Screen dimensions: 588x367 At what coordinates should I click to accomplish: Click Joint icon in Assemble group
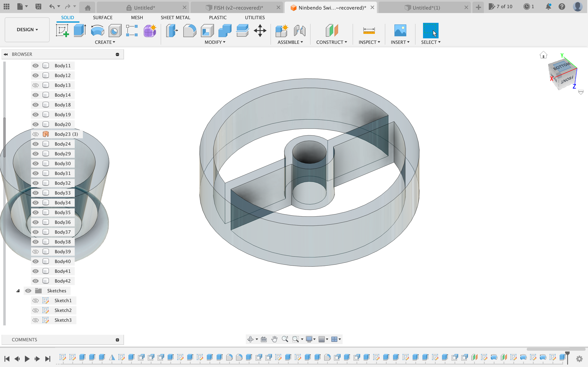[299, 31]
